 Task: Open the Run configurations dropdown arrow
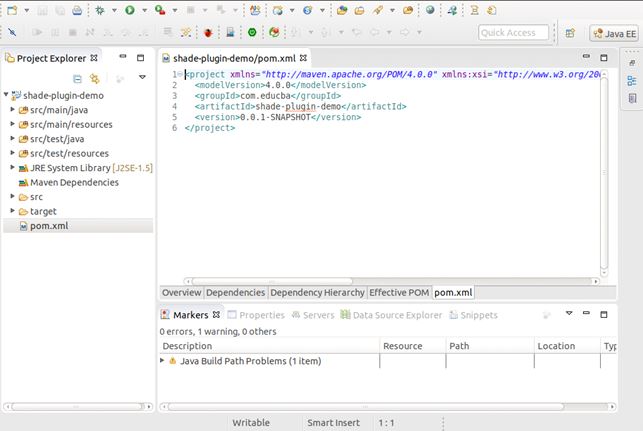tap(144, 10)
